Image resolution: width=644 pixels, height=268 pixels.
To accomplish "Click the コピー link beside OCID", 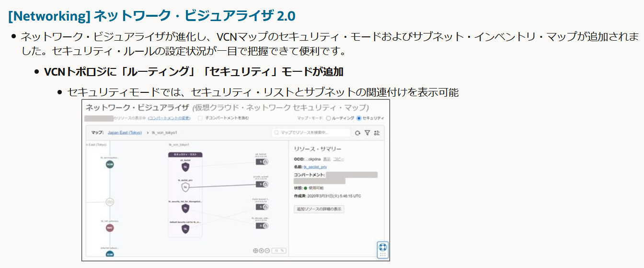I will click(338, 159).
